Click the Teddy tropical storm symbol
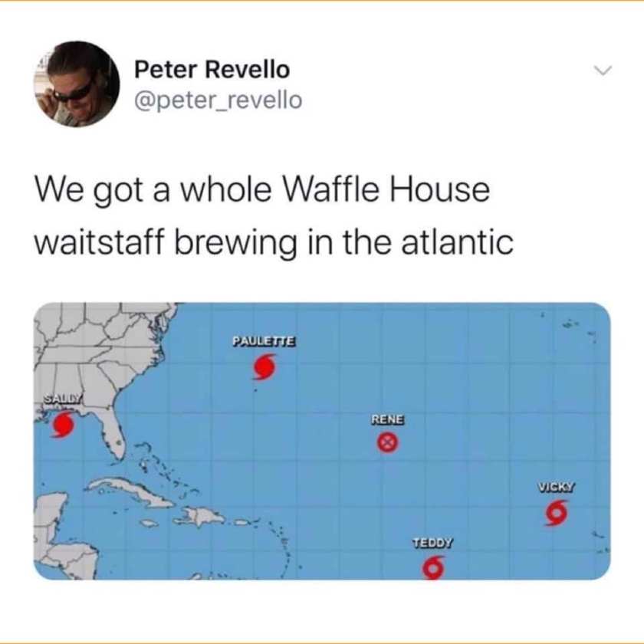Viewport: 644px width, 644px height. coord(434,567)
